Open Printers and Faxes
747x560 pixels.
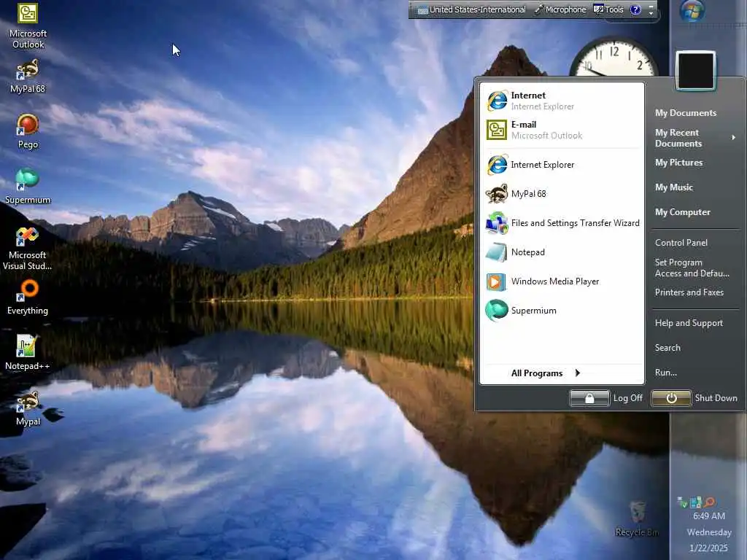coord(689,292)
